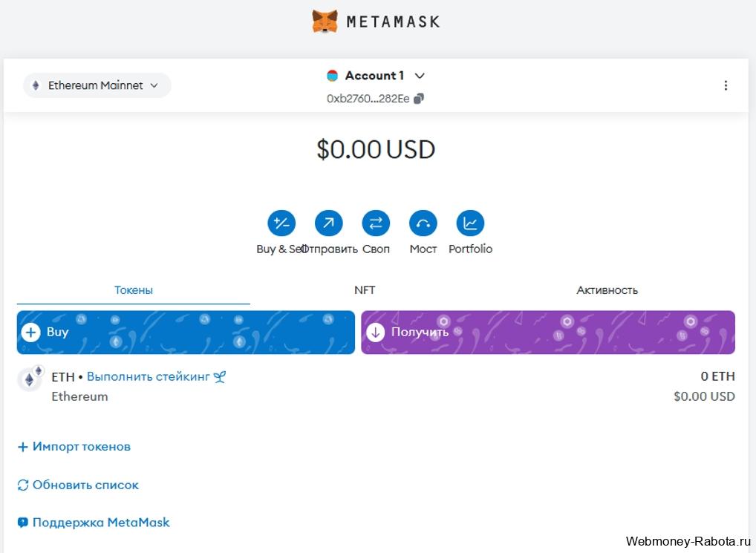Click the purple Получить banner button
This screenshot has height=553, width=756.
coord(548,333)
